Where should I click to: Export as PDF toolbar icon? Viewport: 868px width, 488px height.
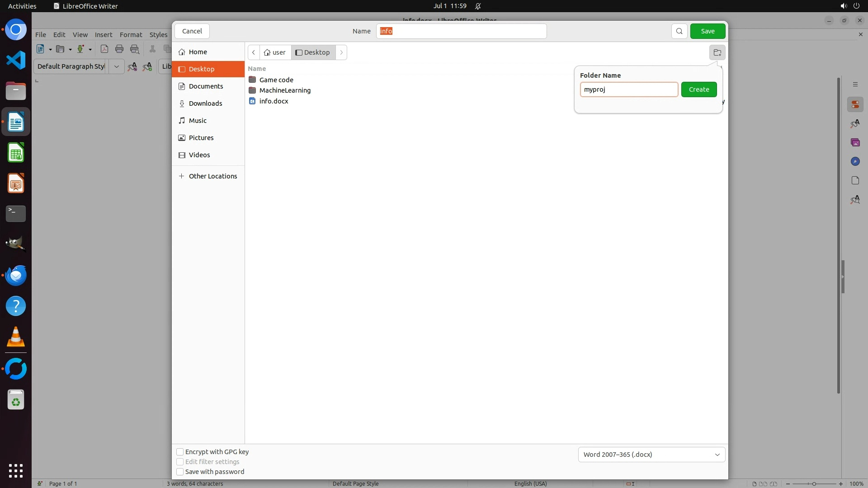(x=104, y=49)
